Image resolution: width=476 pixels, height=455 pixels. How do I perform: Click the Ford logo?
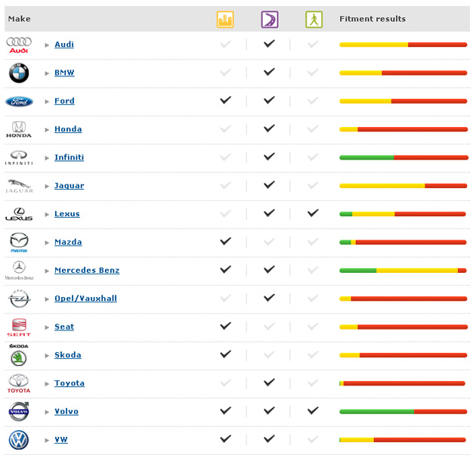click(x=19, y=101)
